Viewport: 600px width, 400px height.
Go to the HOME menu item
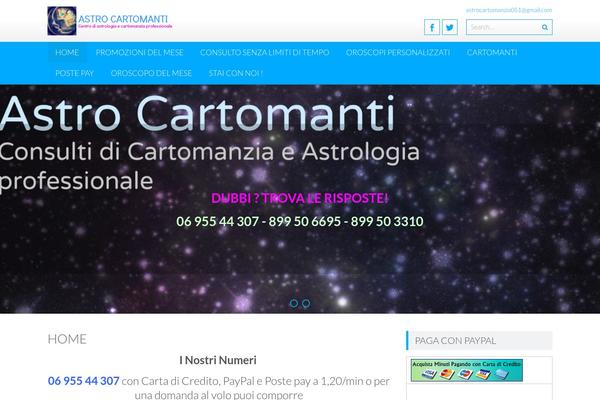coord(68,52)
